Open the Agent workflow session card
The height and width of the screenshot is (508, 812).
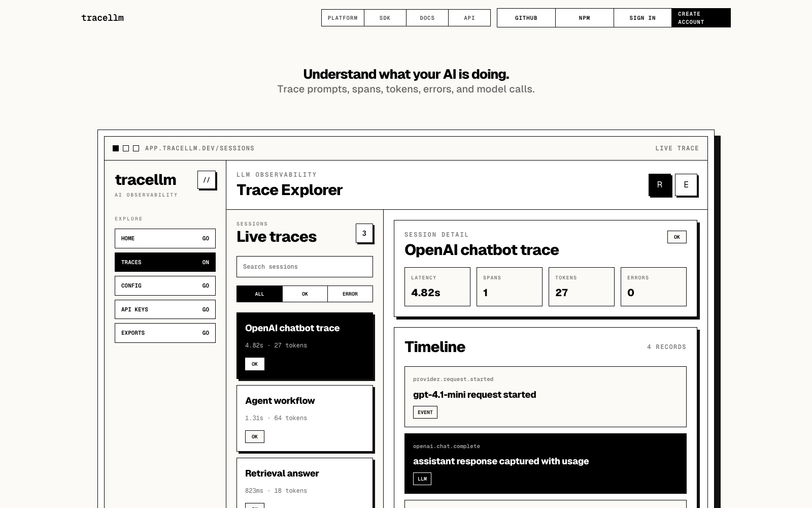tap(304, 418)
